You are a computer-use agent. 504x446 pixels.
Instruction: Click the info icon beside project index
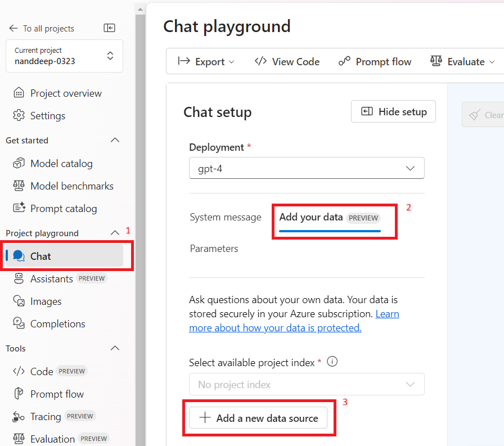tap(332, 362)
